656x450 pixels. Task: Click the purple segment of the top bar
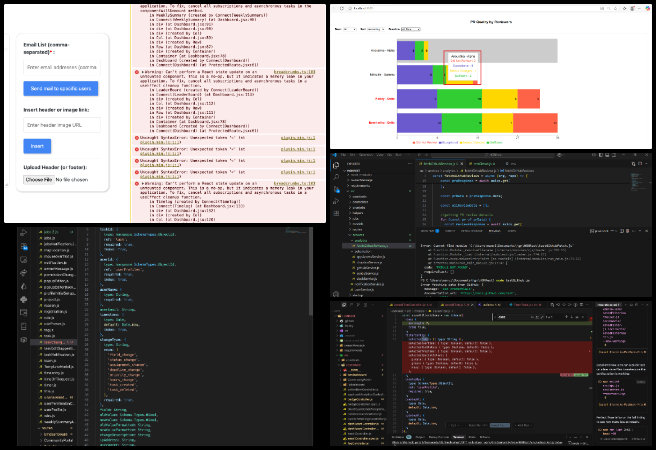[406, 51]
